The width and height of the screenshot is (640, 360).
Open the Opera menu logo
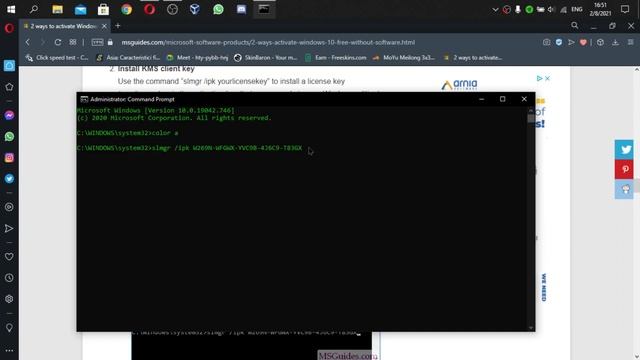(9, 28)
